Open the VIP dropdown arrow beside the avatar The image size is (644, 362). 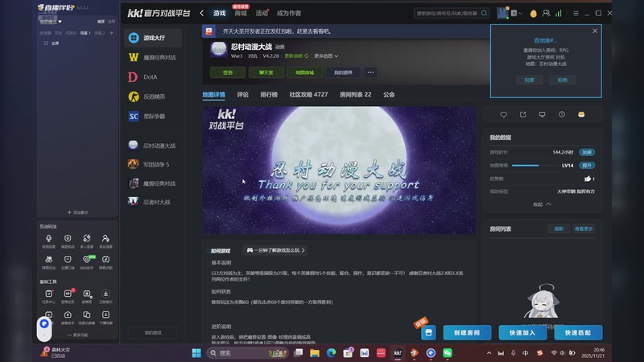coord(520,13)
